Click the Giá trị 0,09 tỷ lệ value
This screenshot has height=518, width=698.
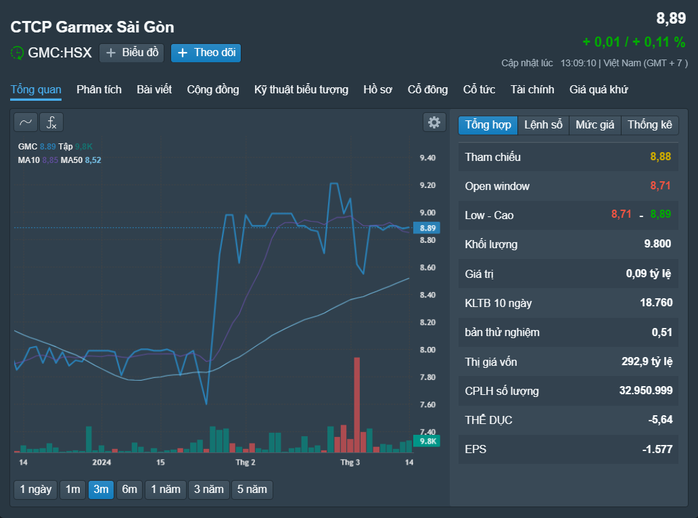(648, 273)
